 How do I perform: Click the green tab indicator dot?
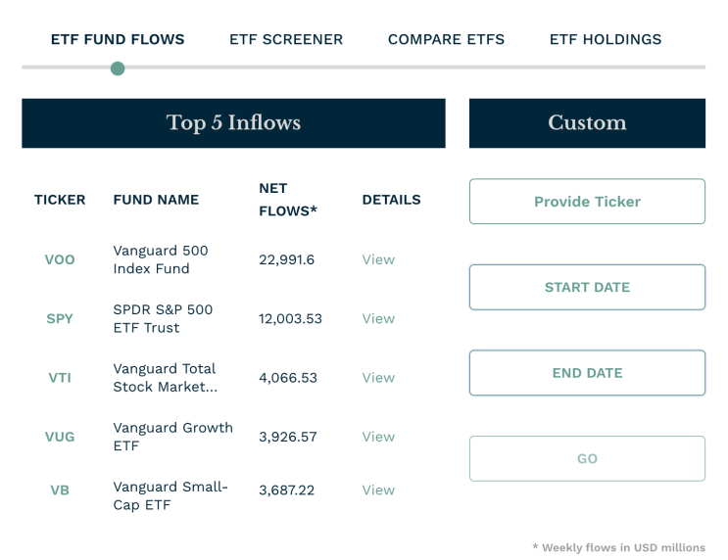[x=118, y=69]
